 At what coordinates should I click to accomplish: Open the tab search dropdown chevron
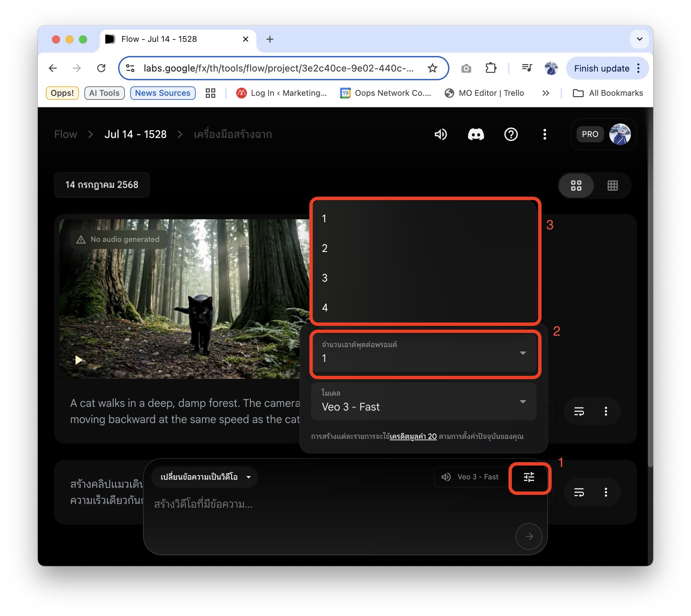(639, 39)
